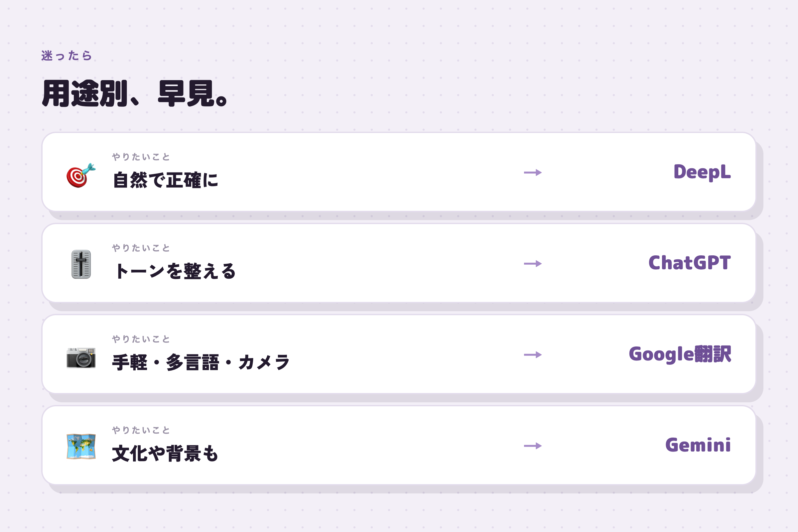This screenshot has width=798, height=532.
Task: Click the やりたいこと label in the Gemini card
Action: [141, 430]
